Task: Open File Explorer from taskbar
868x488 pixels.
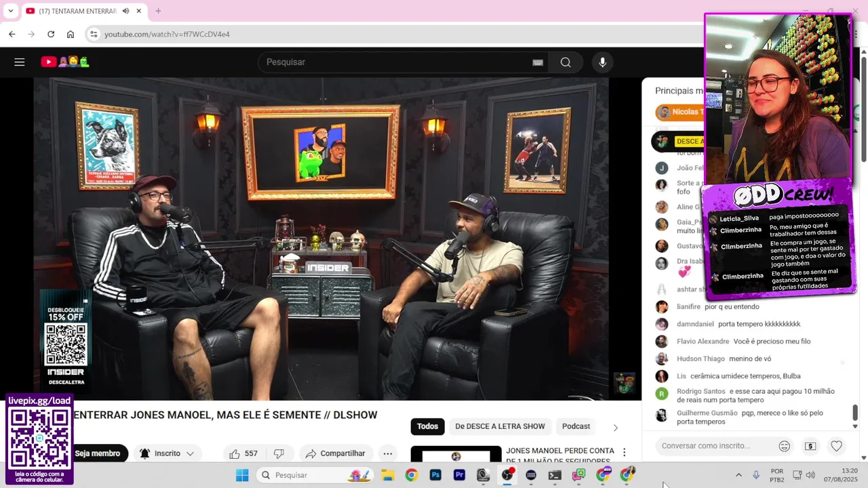Action: pos(387,475)
